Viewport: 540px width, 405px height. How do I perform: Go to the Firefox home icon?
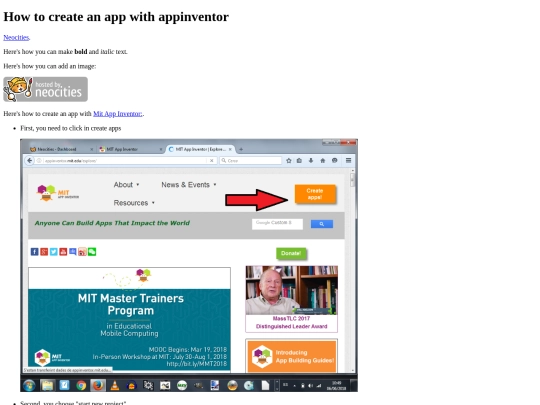point(323,160)
